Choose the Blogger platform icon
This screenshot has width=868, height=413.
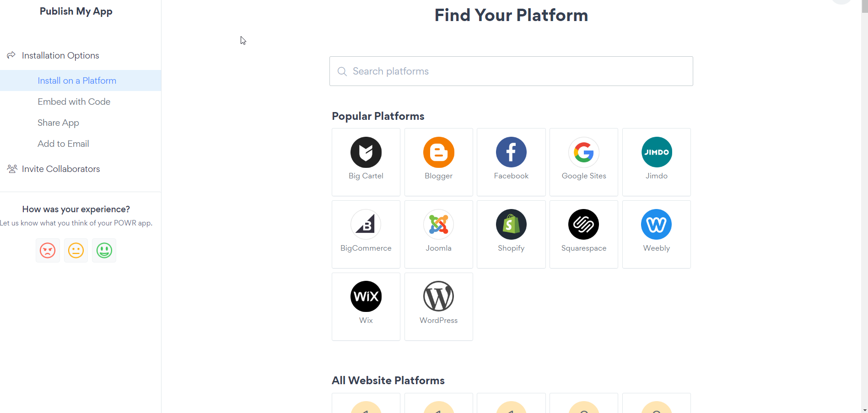pyautogui.click(x=439, y=152)
